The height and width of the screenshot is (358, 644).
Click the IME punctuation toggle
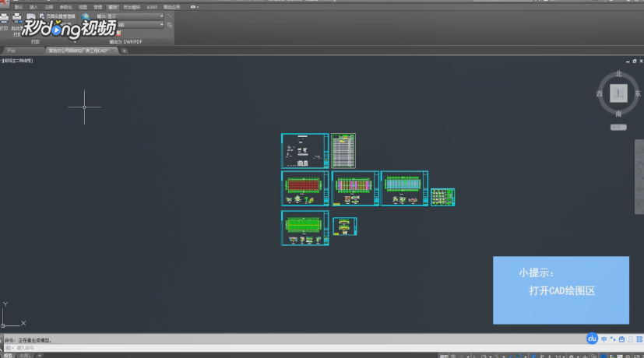click(613, 339)
